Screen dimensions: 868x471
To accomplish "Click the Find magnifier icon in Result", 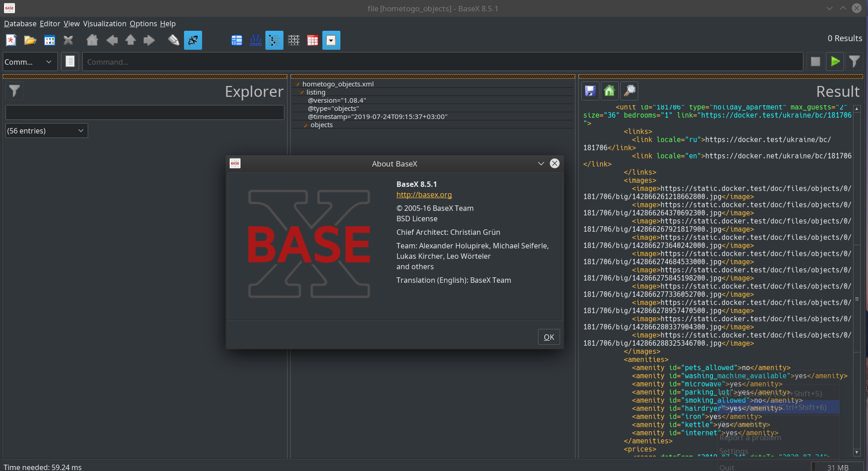I will 629,91.
